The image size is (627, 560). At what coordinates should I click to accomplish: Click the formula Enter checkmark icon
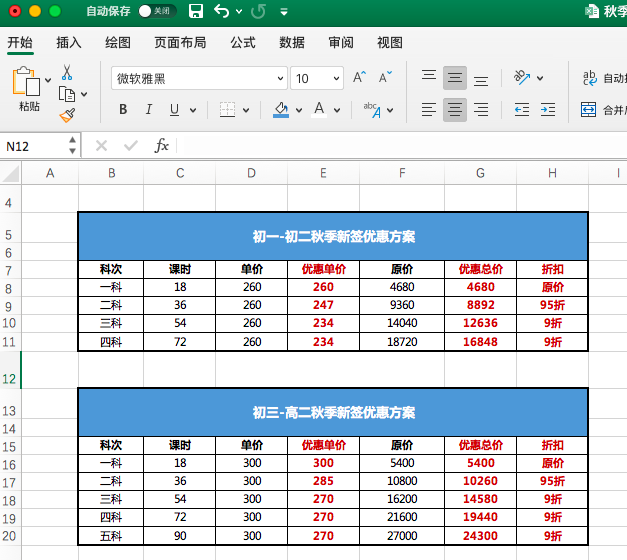[131, 146]
